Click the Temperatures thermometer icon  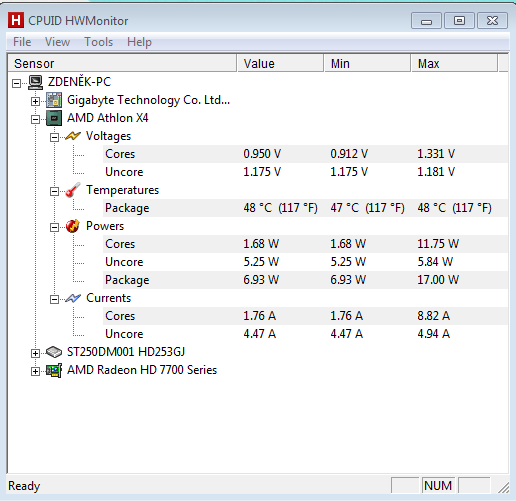point(73,190)
